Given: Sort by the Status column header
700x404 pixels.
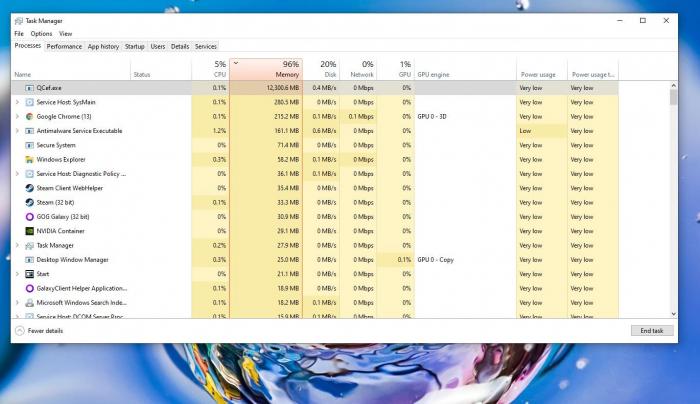Looking at the screenshot, I should pyautogui.click(x=161, y=70).
